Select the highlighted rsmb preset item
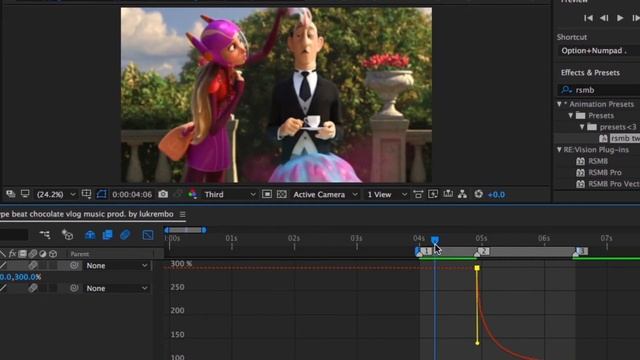This screenshot has width=640, height=360. 625,138
